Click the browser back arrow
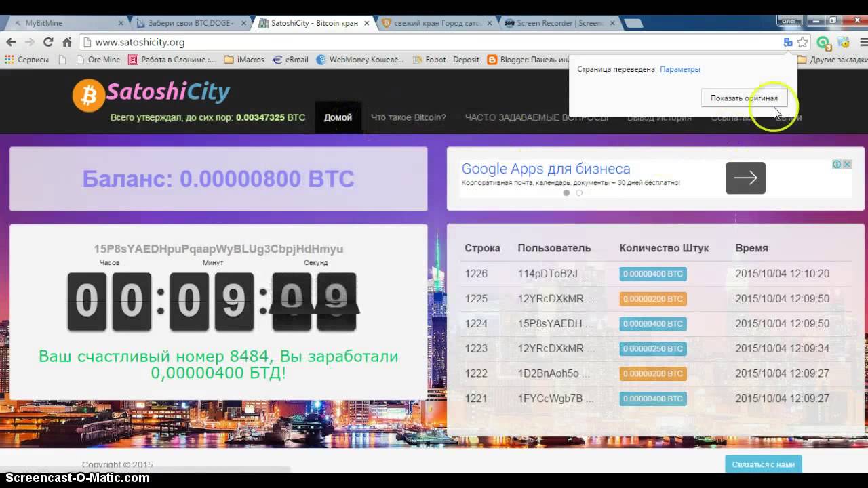 (12, 42)
